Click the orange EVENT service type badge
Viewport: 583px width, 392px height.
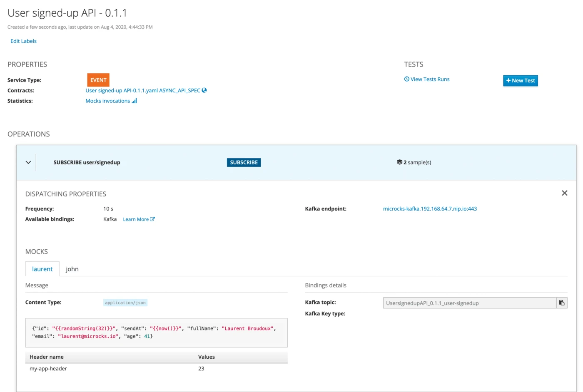tap(98, 80)
